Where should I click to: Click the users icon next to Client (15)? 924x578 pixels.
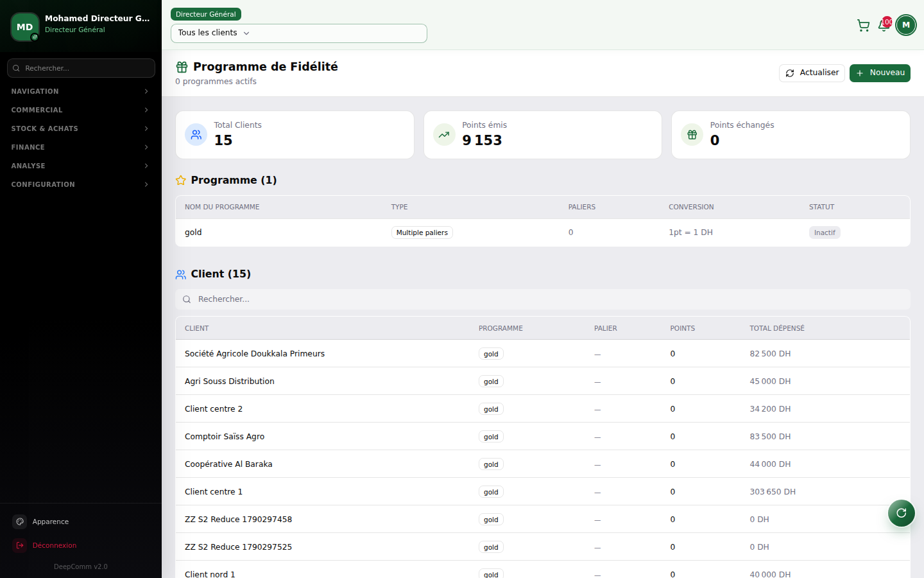pyautogui.click(x=181, y=274)
